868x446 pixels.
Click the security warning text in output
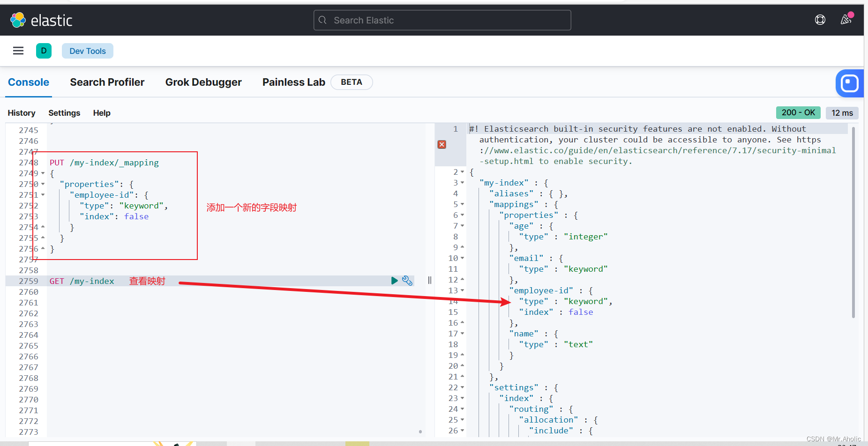click(x=652, y=145)
